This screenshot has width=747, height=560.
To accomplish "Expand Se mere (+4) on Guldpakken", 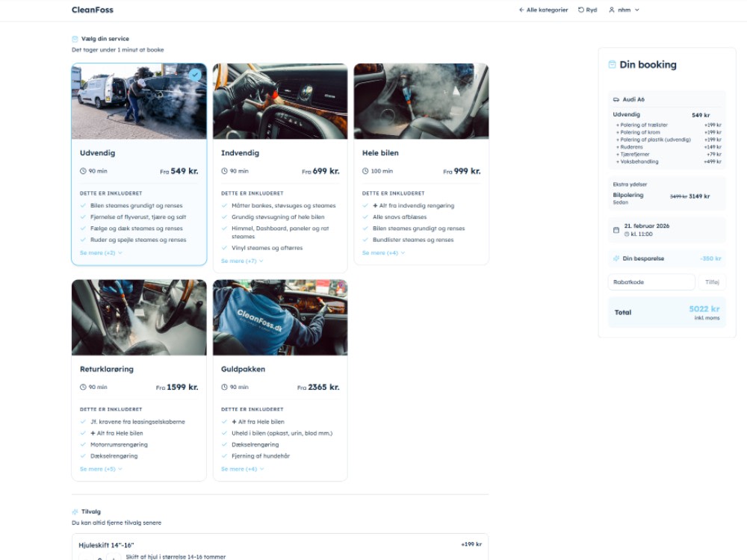I will click(x=242, y=469).
